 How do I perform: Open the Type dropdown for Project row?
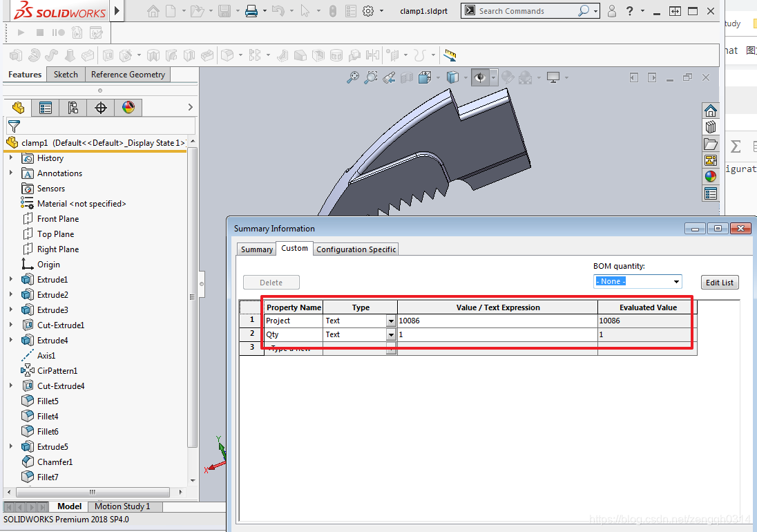pos(391,321)
